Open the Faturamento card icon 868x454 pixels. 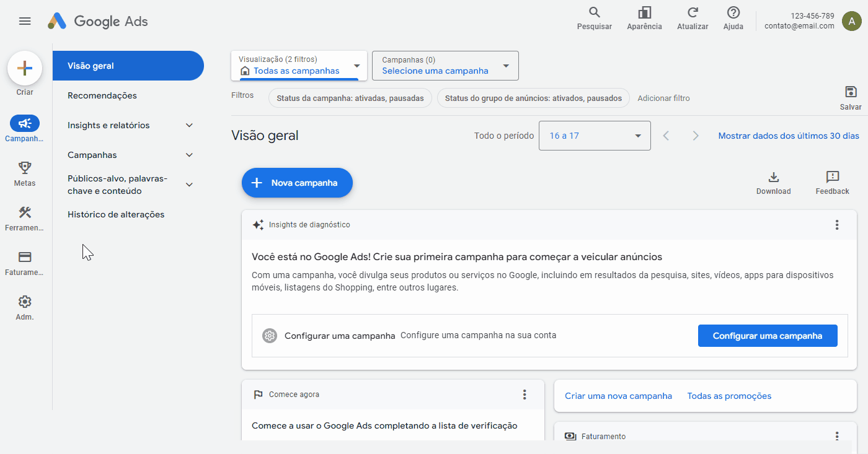pyautogui.click(x=25, y=257)
